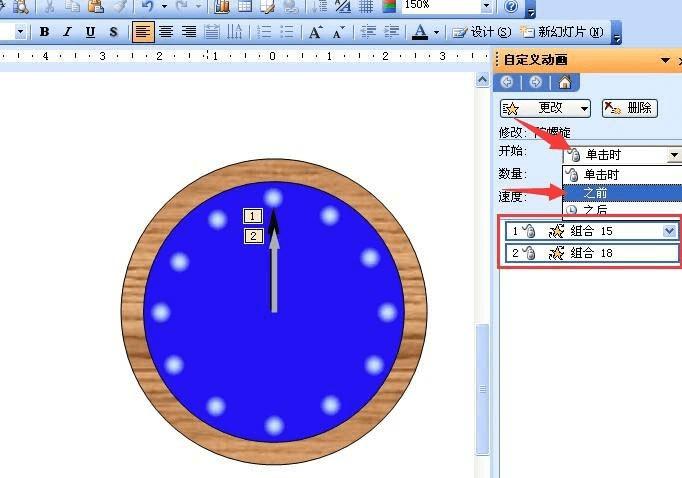Click the Print Preview magnifier icon
Viewport: 682px width, 478px height.
(20, 6)
